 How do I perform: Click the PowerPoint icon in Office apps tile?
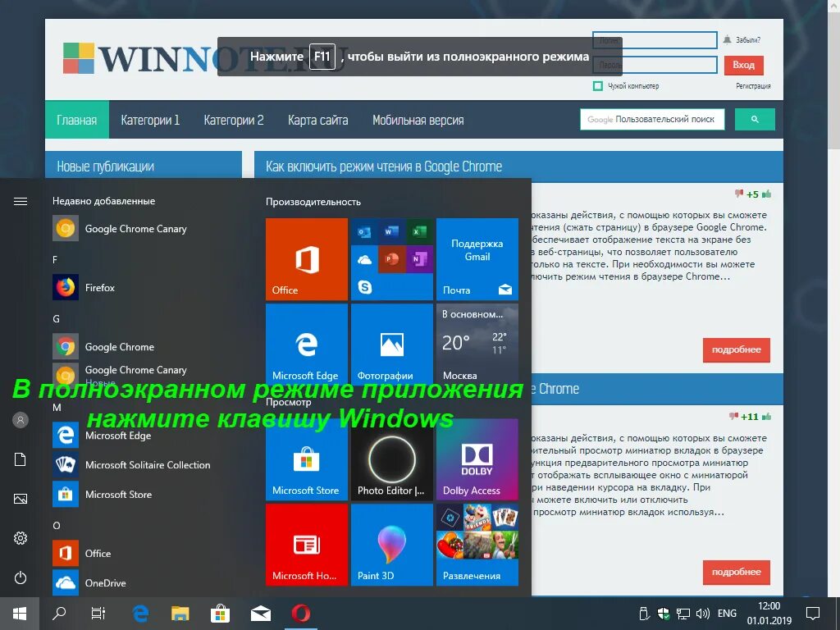[x=391, y=259]
